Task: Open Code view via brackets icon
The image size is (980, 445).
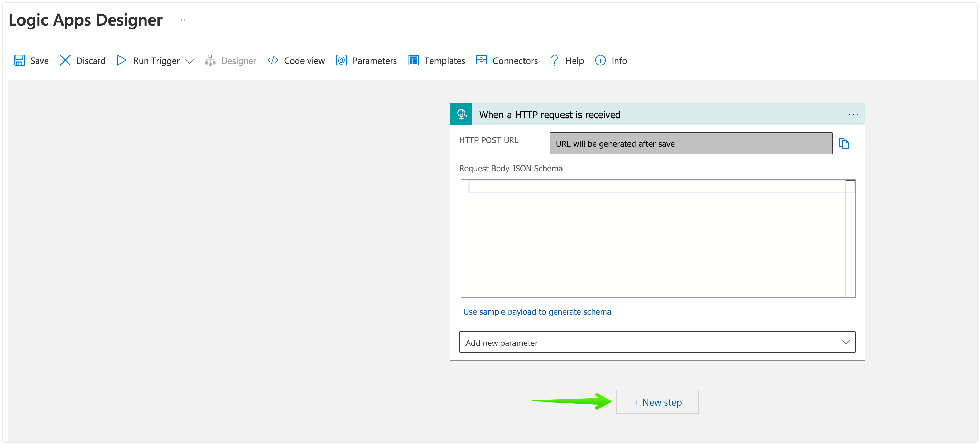Action: 273,60
